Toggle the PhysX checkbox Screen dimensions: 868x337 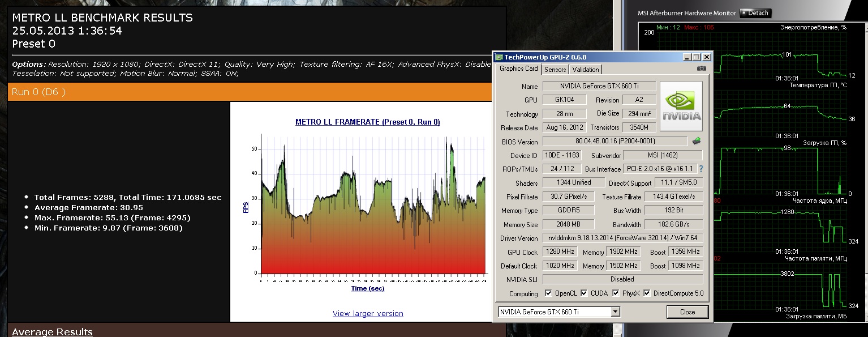click(x=616, y=293)
